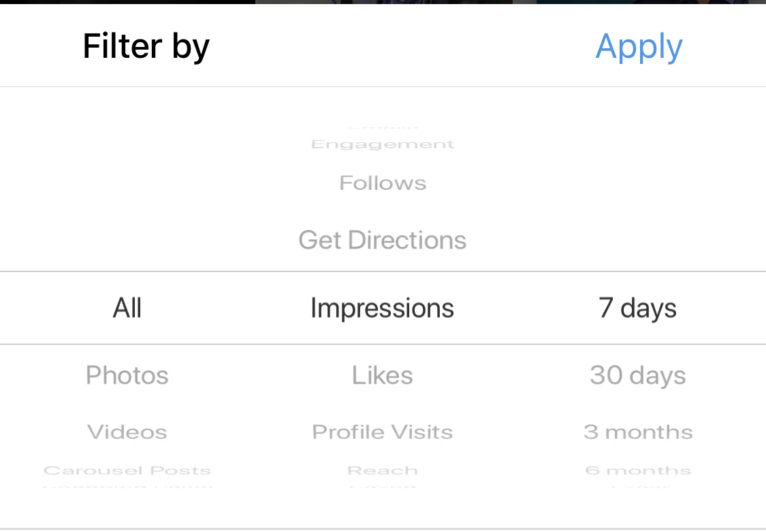Select the All content type option
The width and height of the screenshot is (766, 532).
pyautogui.click(x=127, y=308)
